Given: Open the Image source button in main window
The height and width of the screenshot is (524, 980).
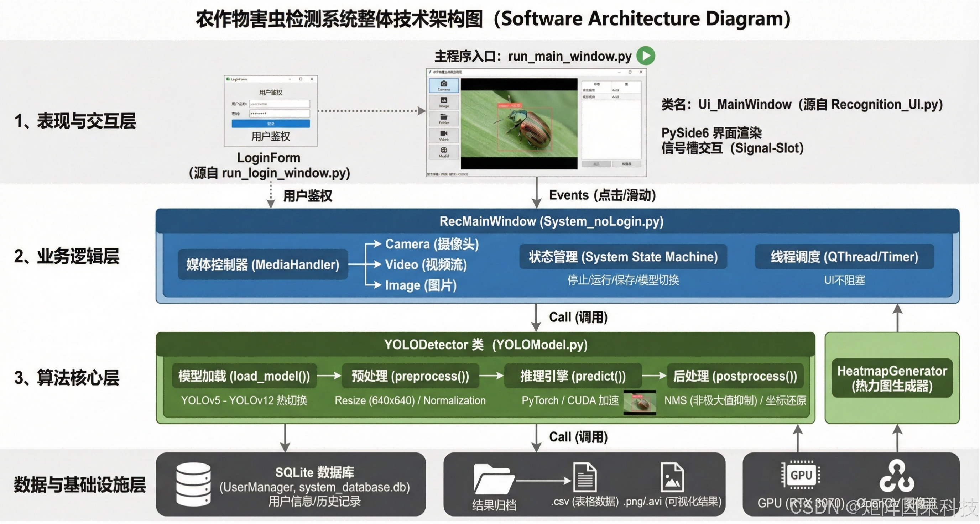Looking at the screenshot, I should (444, 102).
